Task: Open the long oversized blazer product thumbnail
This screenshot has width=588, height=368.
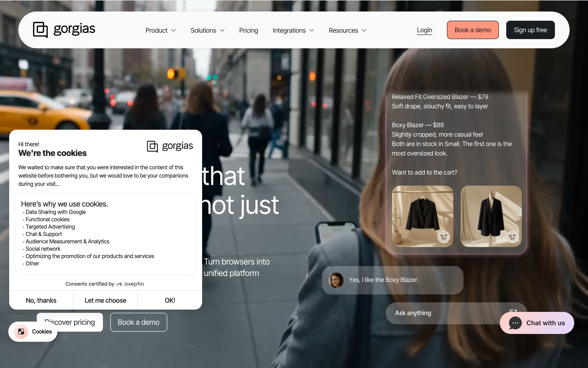Action: click(x=491, y=216)
